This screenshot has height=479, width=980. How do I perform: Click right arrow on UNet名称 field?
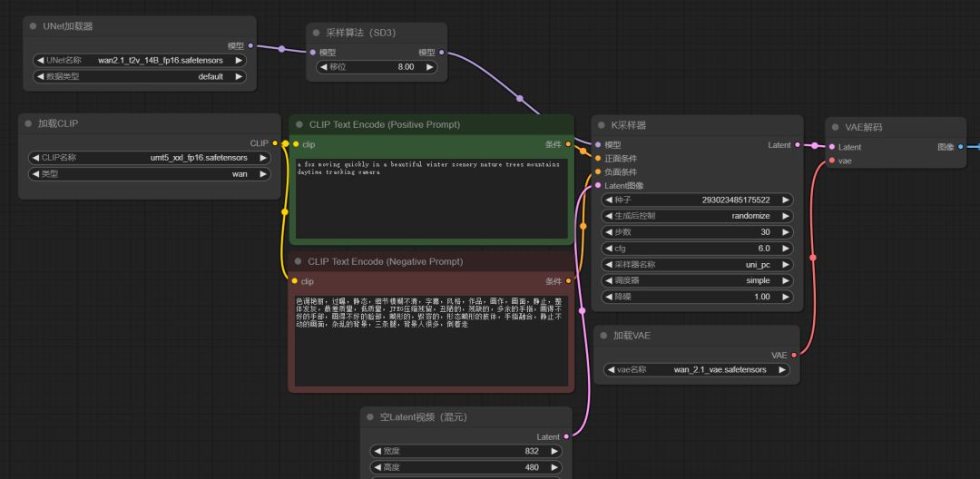[240, 61]
